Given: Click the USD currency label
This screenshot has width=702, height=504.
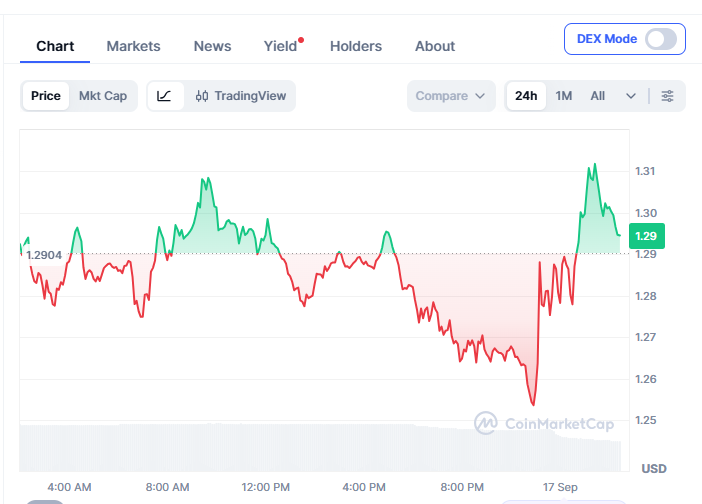Looking at the screenshot, I should pos(654,469).
